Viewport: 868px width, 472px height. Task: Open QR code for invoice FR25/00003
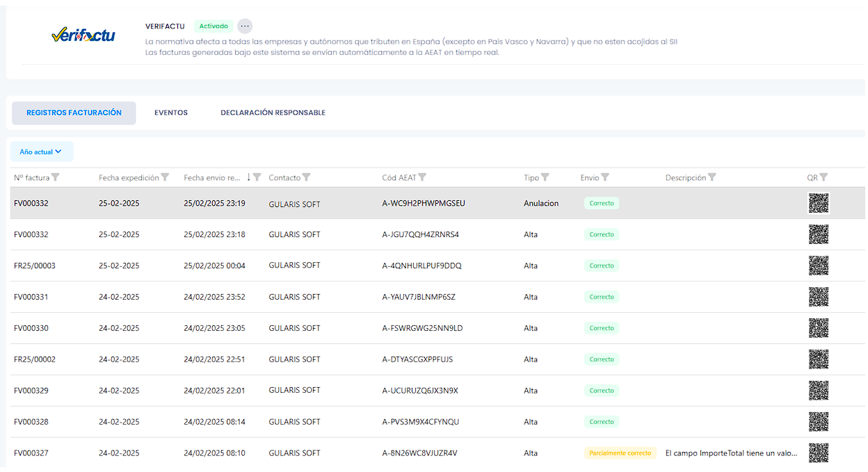(819, 266)
